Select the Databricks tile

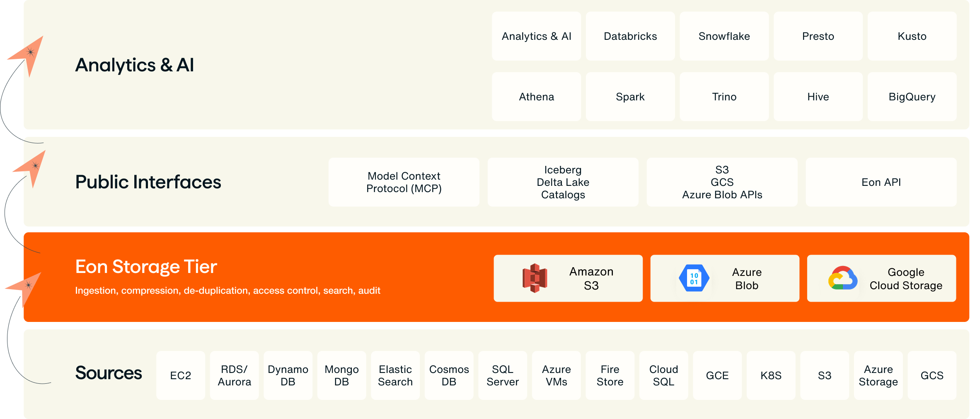coord(630,36)
